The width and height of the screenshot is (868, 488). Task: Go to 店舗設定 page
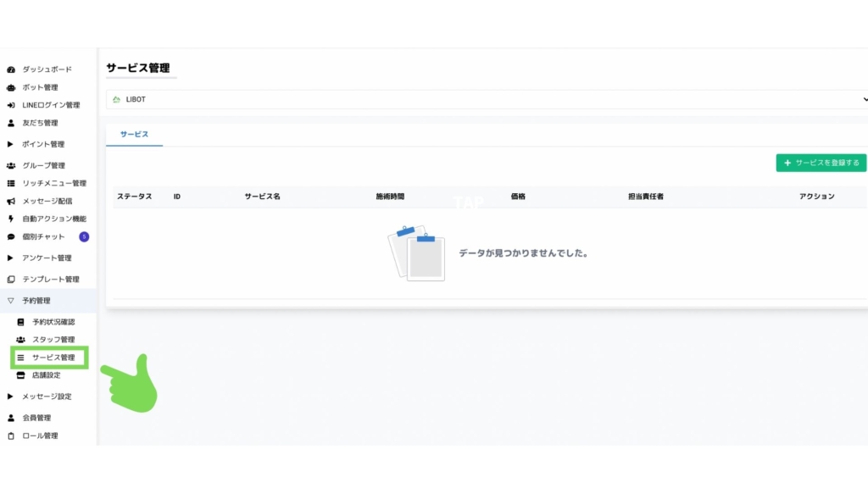[46, 375]
